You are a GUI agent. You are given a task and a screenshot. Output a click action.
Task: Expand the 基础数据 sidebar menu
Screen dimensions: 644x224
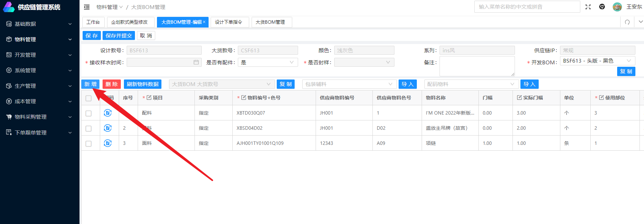pos(40,24)
